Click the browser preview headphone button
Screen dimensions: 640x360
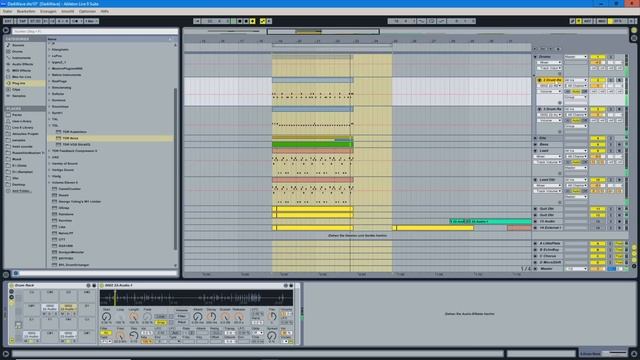(16, 273)
